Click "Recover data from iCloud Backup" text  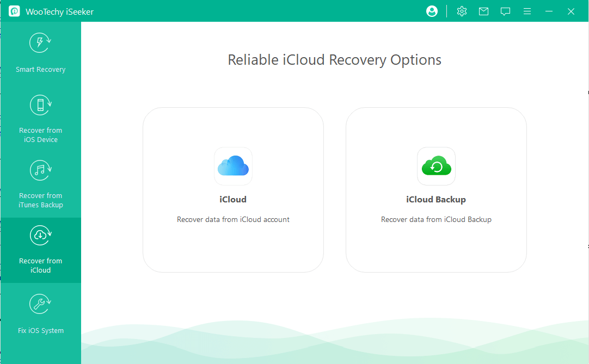(x=436, y=220)
